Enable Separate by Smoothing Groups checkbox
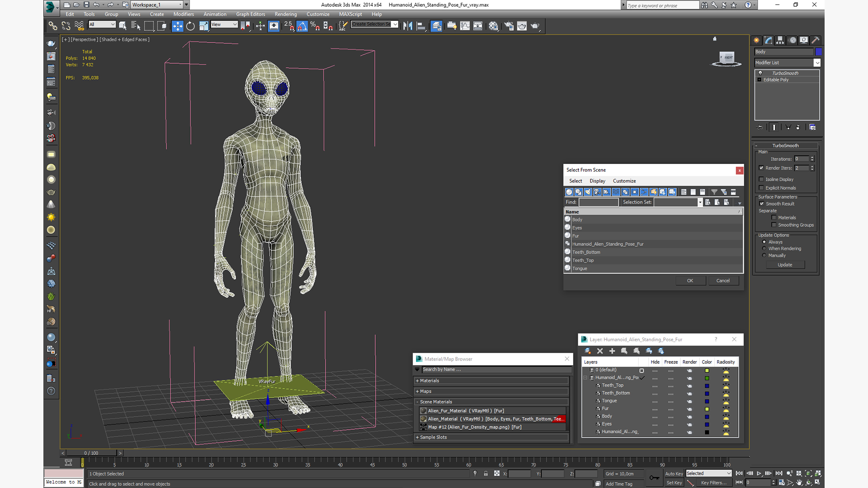Viewport: 868px width, 488px height. (x=774, y=225)
